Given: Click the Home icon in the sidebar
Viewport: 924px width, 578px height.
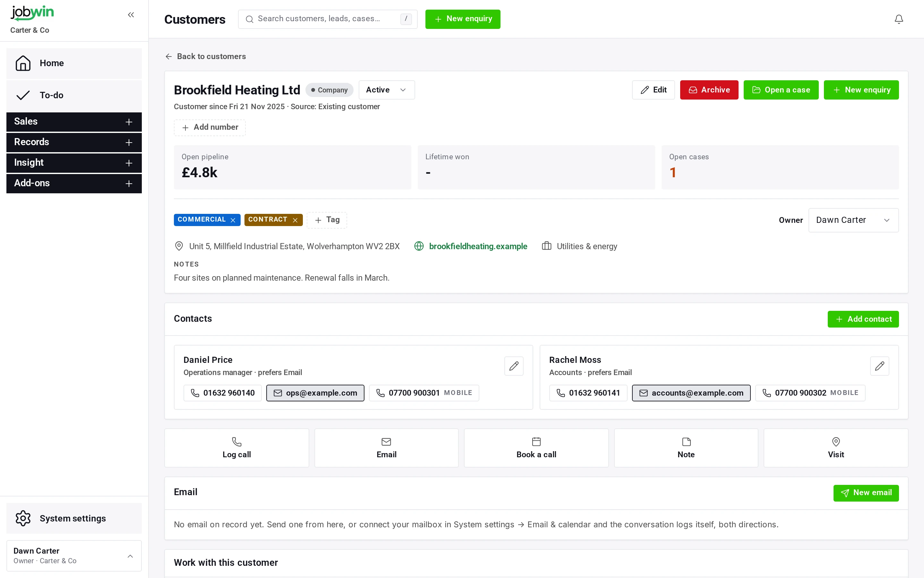Looking at the screenshot, I should (23, 63).
